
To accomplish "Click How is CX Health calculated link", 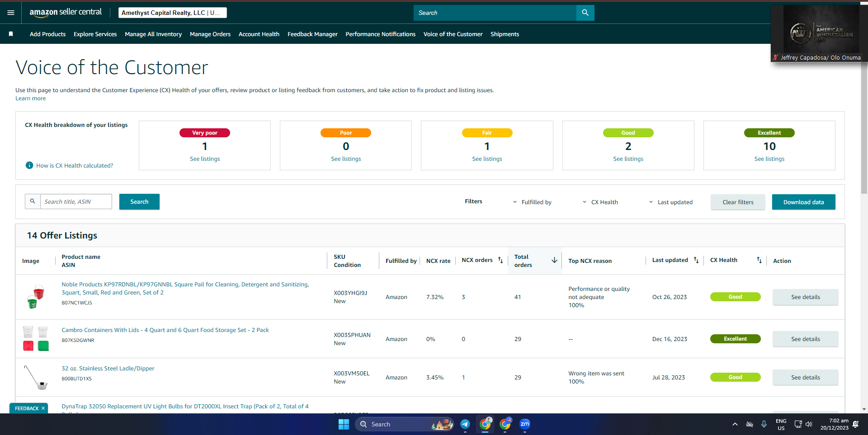I will pos(75,166).
